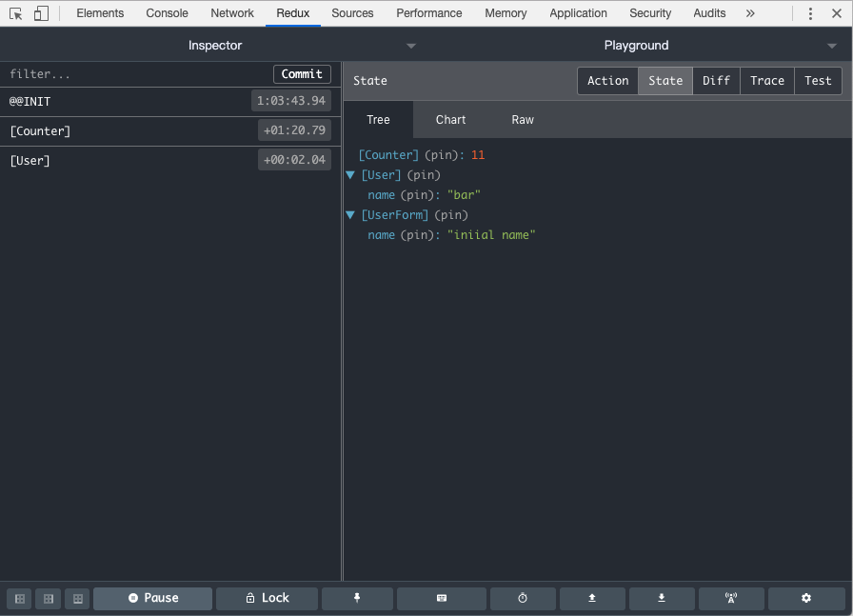Select the third monitor layout icon

tap(78, 599)
